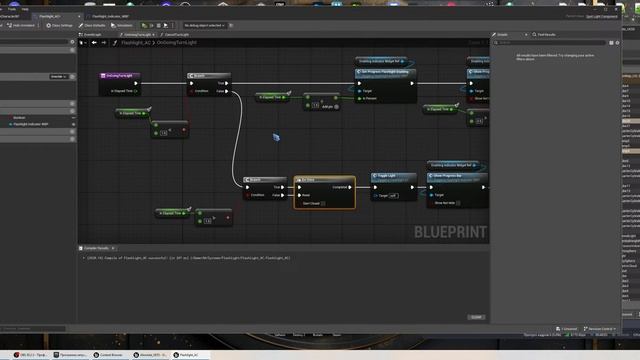Image resolution: width=640 pixels, height=360 pixels.
Task: Click the icon beside the debug object dropdown
Action: coord(231,25)
